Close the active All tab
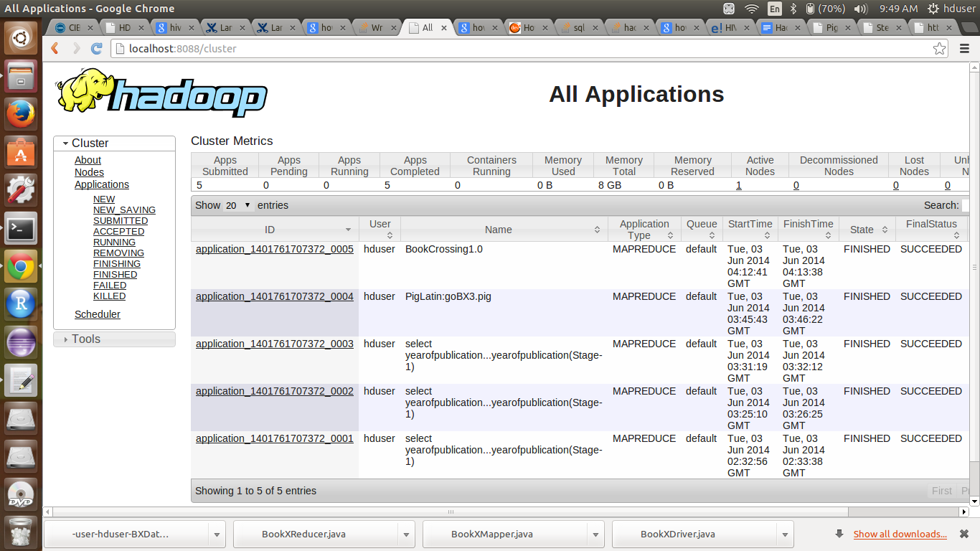This screenshot has width=980, height=551. 444,28
